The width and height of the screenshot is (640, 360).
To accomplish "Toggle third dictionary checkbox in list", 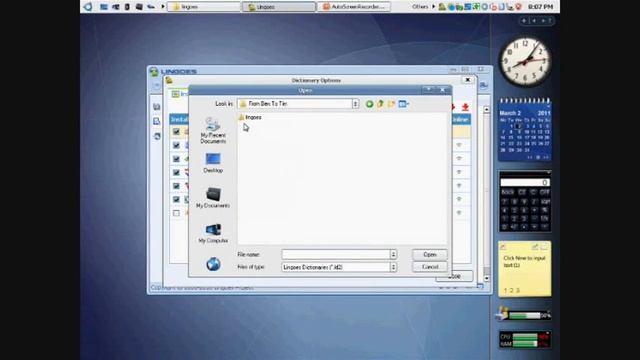I will coord(176,159).
